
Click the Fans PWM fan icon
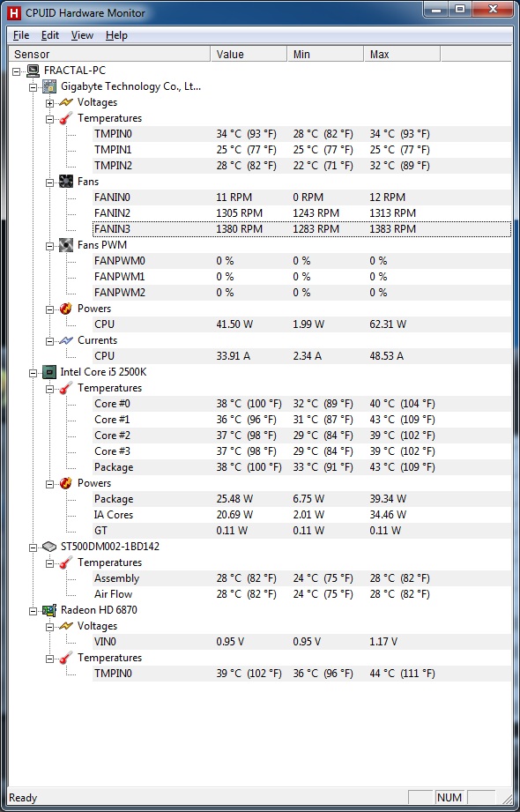tap(66, 245)
